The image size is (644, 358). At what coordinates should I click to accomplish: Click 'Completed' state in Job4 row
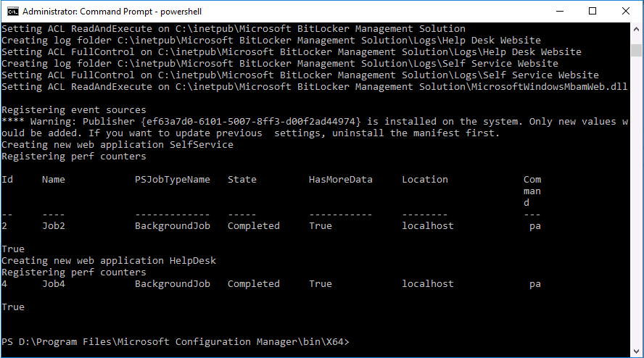pos(253,283)
